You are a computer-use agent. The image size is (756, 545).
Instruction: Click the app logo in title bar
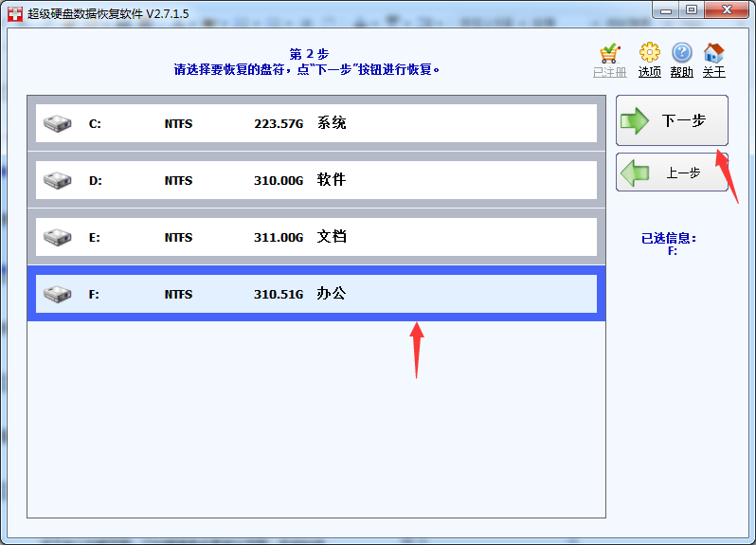point(14,13)
